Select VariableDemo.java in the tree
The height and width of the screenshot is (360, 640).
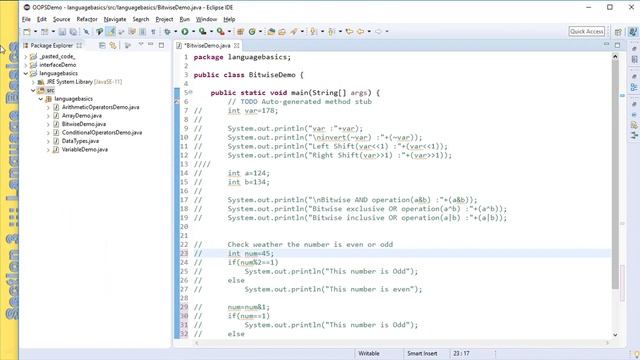click(85, 150)
